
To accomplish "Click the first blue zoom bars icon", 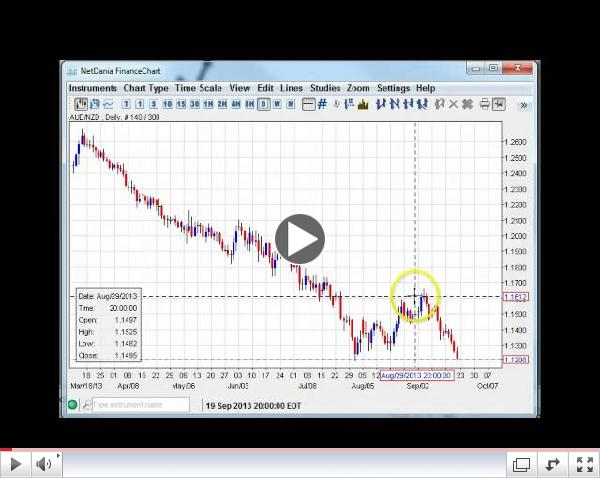I will [x=381, y=104].
